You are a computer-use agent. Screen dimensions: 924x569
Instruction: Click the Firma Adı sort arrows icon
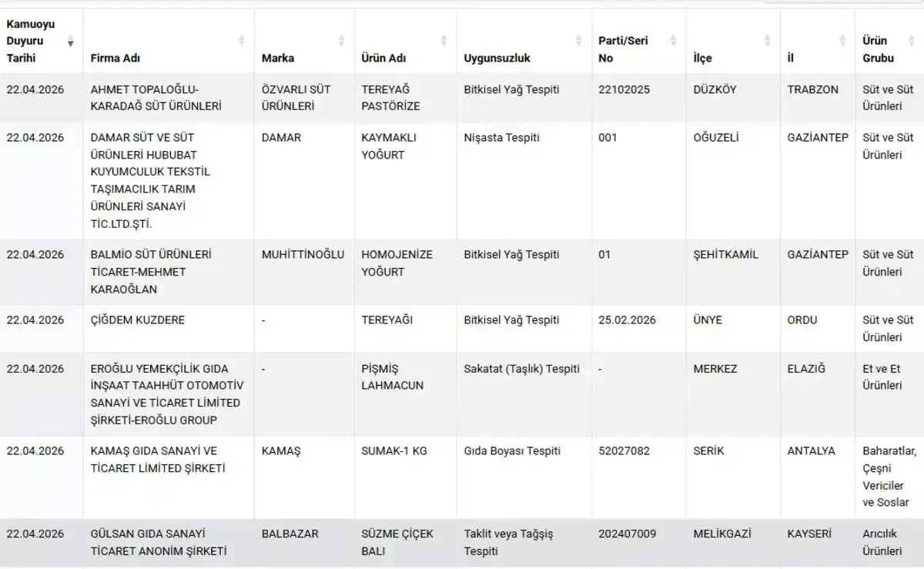pyautogui.click(x=242, y=41)
